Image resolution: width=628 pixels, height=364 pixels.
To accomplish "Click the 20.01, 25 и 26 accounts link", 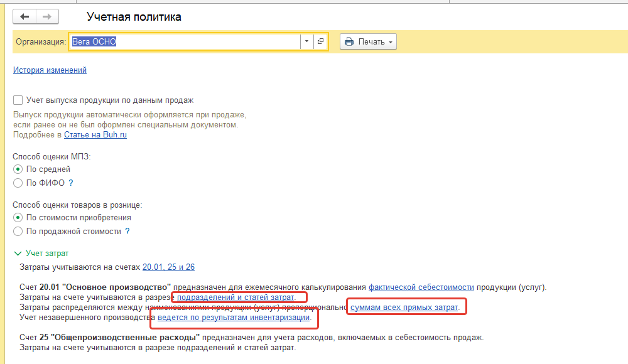I will [168, 267].
